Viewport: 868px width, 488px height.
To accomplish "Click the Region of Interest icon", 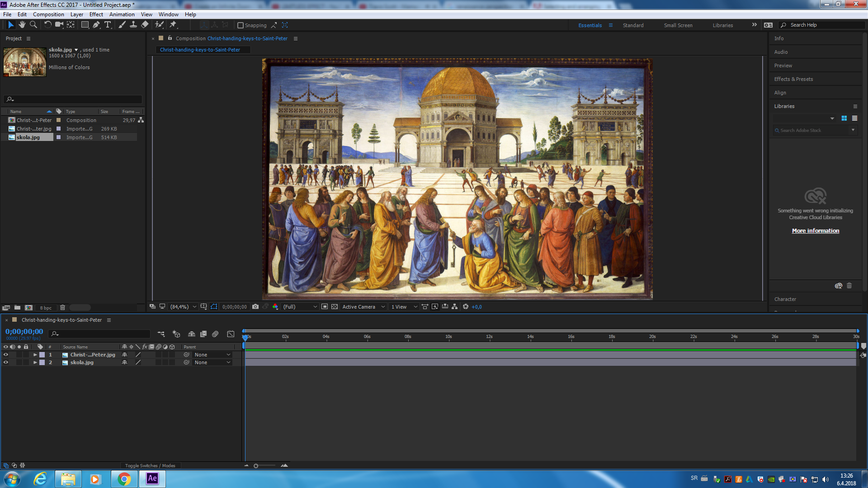I will tap(325, 307).
